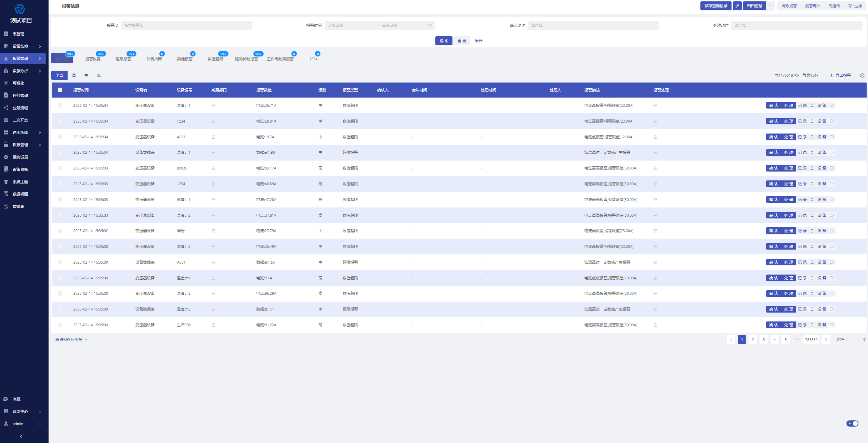The width and height of the screenshot is (868, 443).
Task: Click the 开始日期 start date field
Action: (x=349, y=25)
